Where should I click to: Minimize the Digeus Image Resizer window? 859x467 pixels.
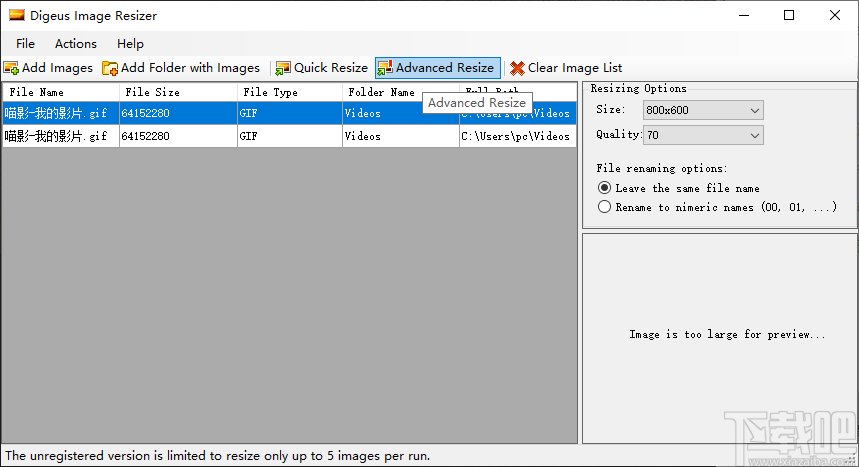click(x=744, y=15)
